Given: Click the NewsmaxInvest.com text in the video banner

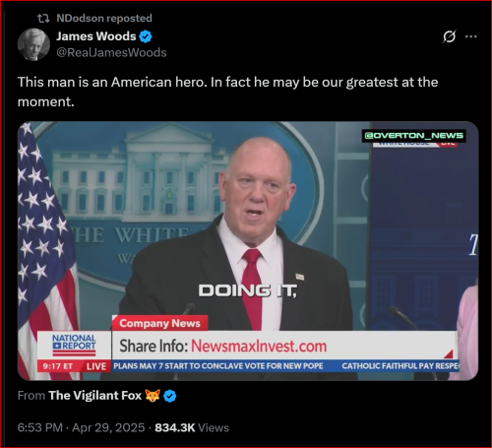Looking at the screenshot, I should click(259, 346).
